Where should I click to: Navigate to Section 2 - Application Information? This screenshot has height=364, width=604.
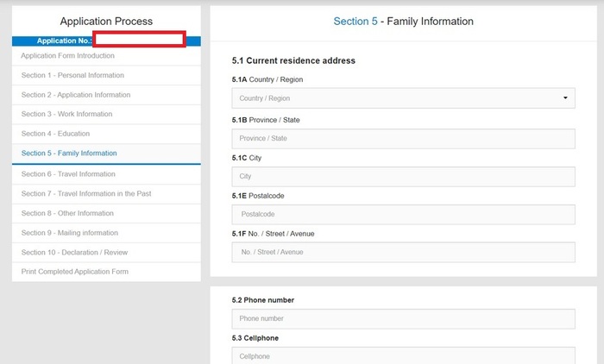click(76, 95)
